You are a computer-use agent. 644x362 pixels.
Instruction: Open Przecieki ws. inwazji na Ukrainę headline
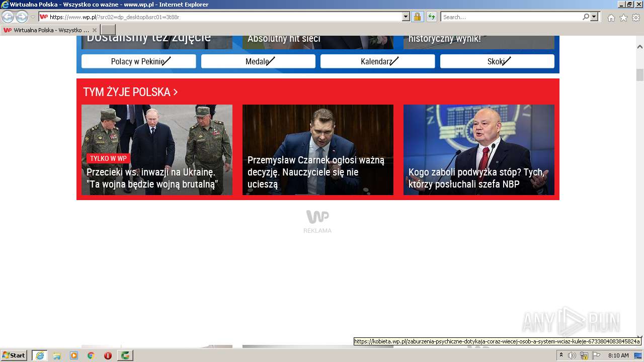click(152, 178)
